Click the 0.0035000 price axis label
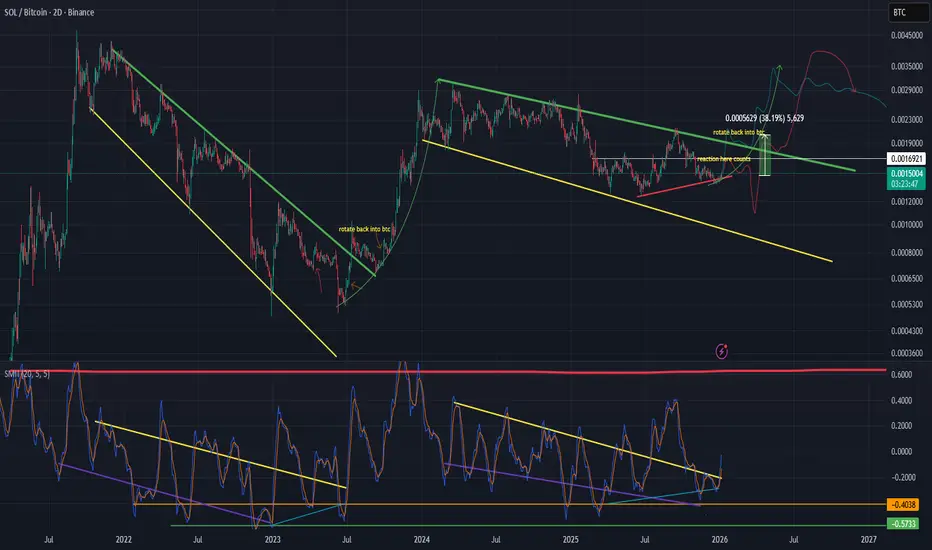 [907, 67]
